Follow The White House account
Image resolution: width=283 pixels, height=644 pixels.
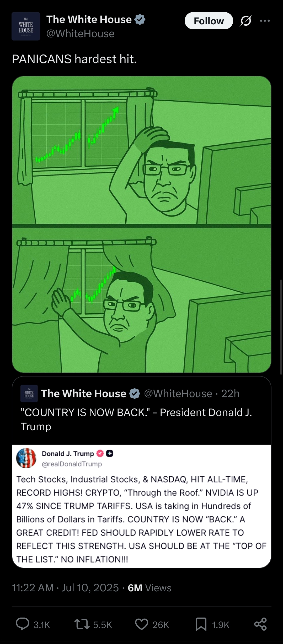(209, 21)
